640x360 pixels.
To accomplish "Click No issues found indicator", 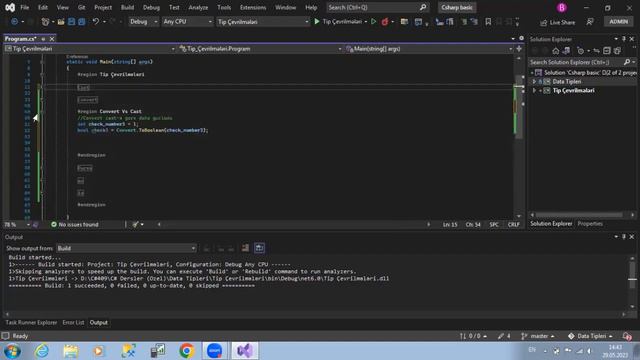I will (x=75, y=224).
